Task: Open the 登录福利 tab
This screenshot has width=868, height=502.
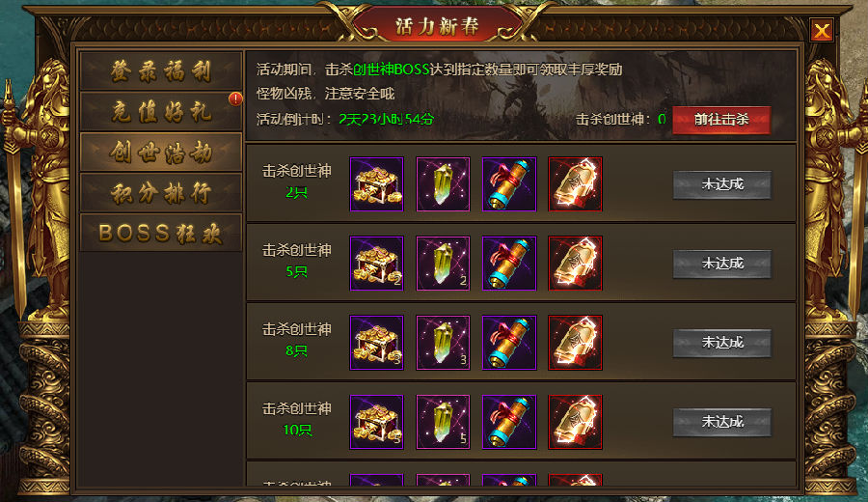Action: 161,70
